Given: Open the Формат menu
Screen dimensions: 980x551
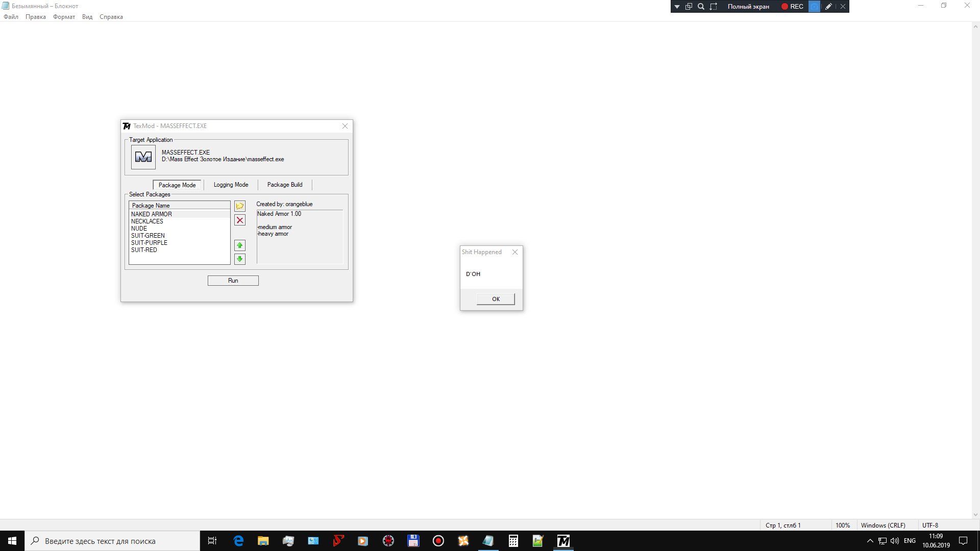Looking at the screenshot, I should point(64,17).
